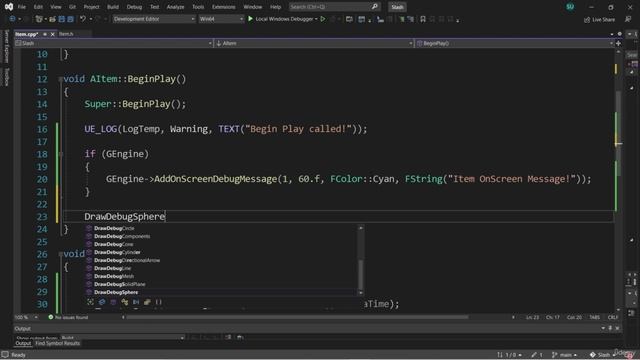This screenshot has width=640, height=360.
Task: Open the Toolbox side tab
Action: click(x=6, y=77)
